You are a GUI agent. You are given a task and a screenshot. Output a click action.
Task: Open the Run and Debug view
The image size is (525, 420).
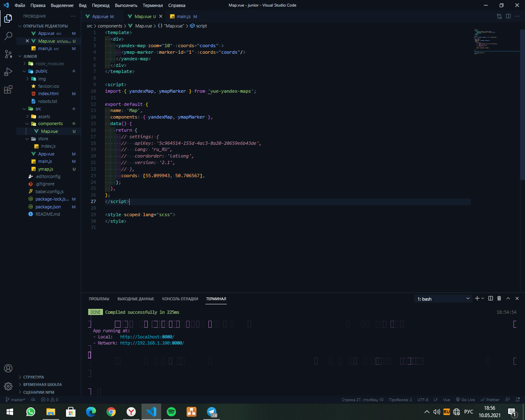tap(8, 72)
